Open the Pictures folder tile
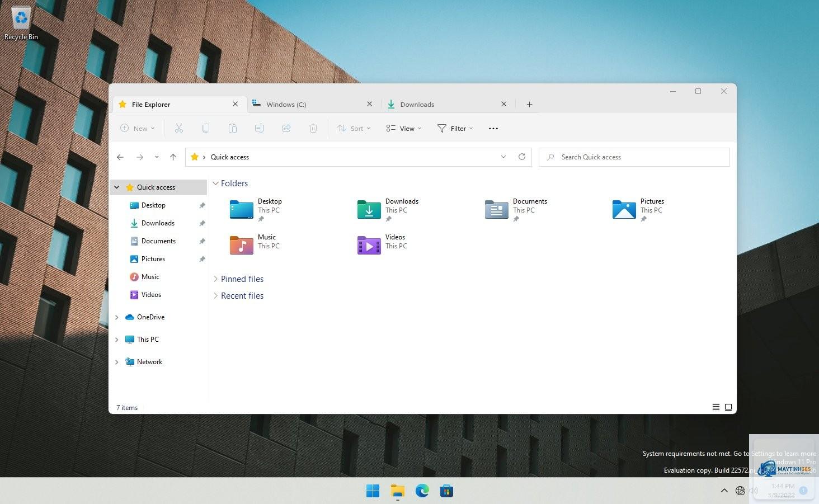819x504 pixels. (x=638, y=210)
